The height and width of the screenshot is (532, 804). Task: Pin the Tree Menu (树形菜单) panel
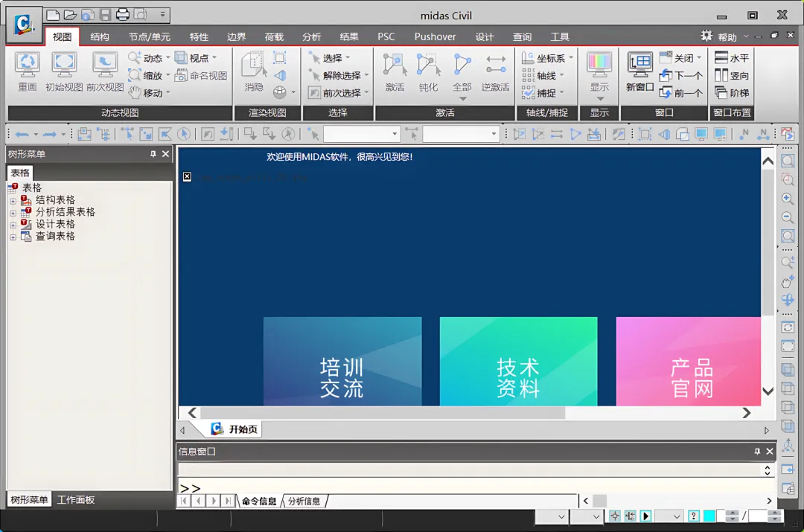153,154
